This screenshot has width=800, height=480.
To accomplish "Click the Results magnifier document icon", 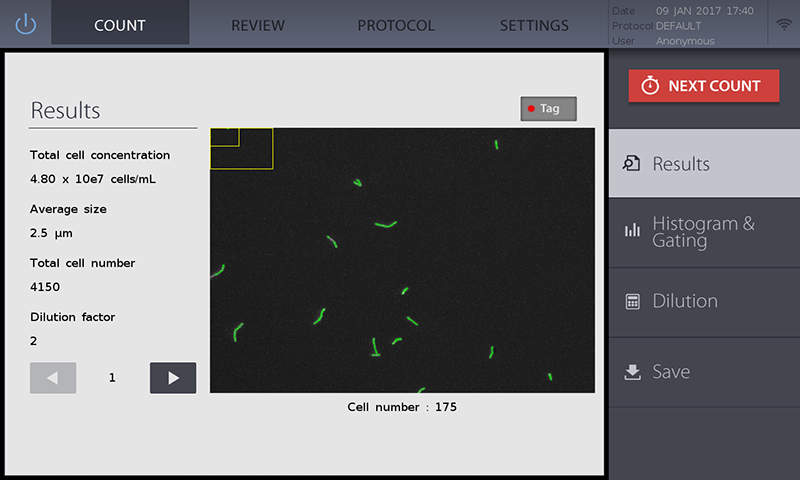I will 631,163.
